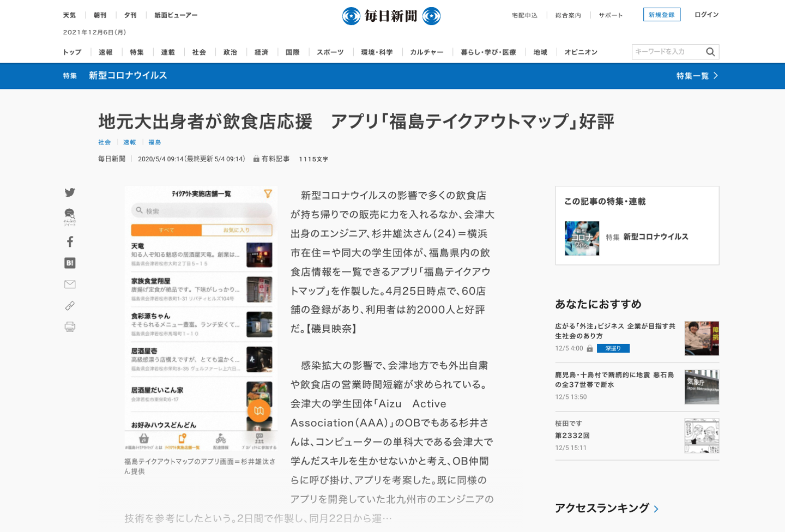This screenshot has height=532, width=785.
Task: Copy the article link icon
Action: pos(70,306)
